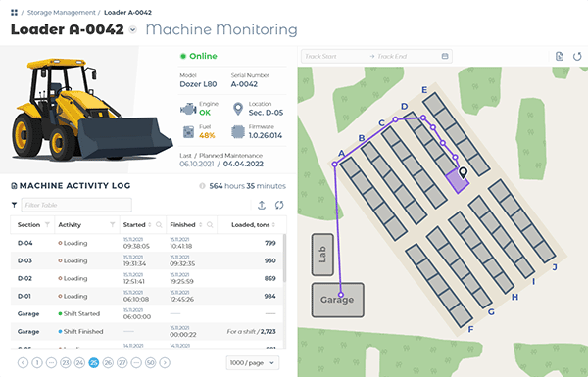Sort by Started column arrows
588x377 pixels.
click(x=150, y=225)
